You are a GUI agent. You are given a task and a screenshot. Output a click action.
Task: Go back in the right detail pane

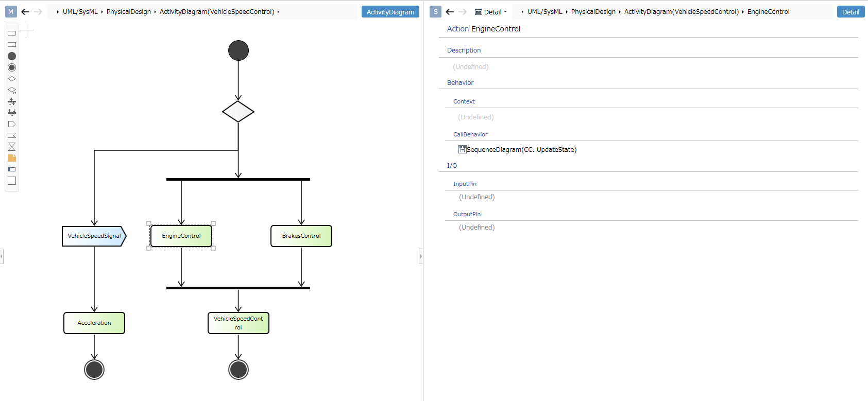coord(450,12)
